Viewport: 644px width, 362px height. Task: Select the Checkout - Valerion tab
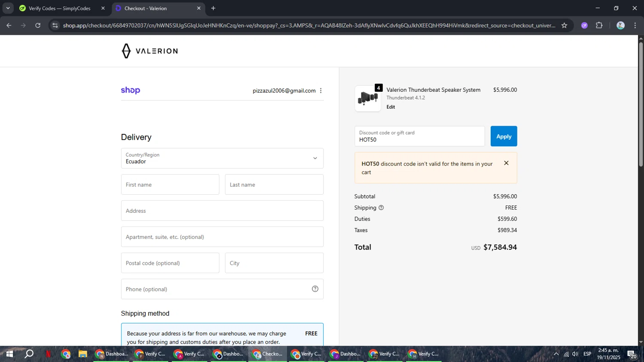pyautogui.click(x=145, y=8)
